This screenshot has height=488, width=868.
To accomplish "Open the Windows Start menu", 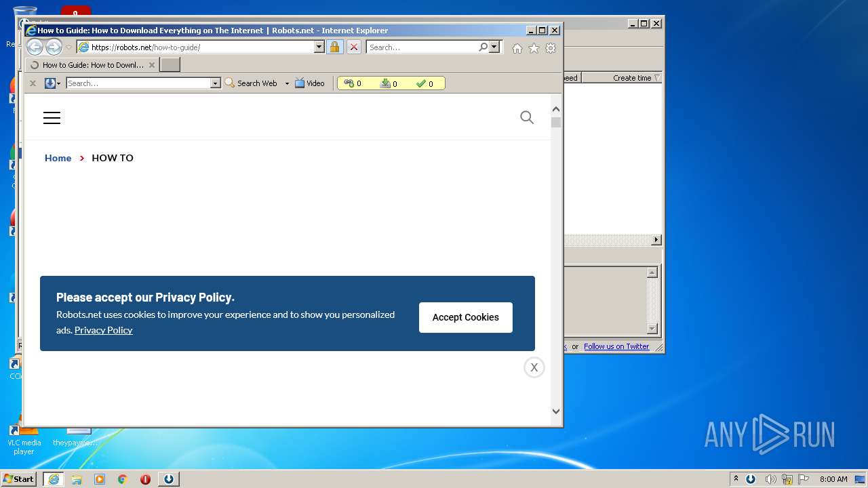I will [x=19, y=479].
